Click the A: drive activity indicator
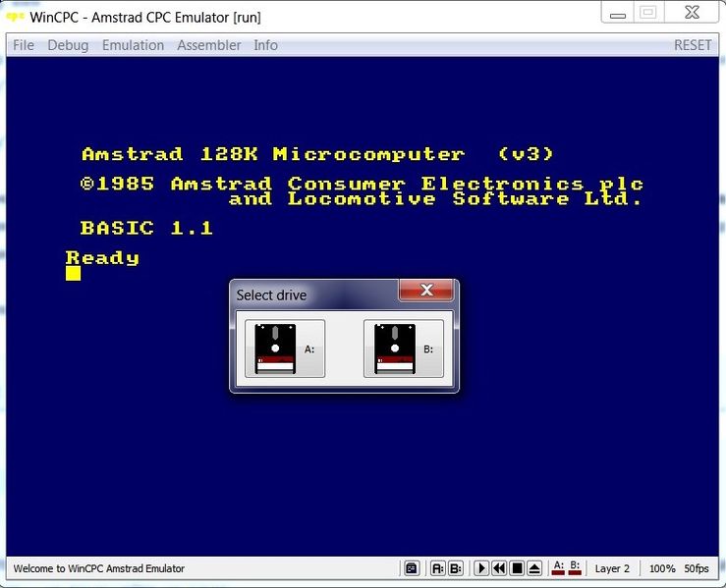Screen dimensions: 726x588 558,568
